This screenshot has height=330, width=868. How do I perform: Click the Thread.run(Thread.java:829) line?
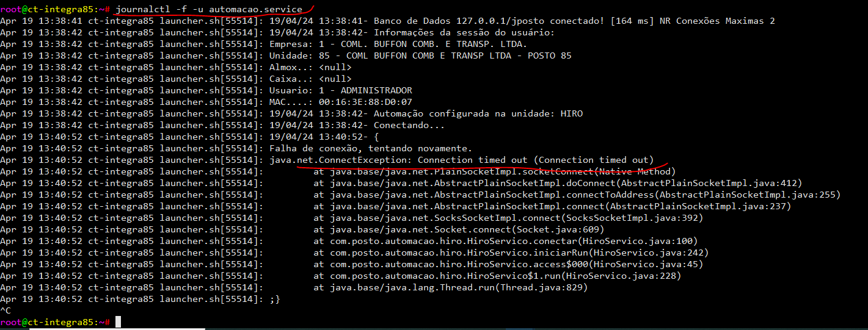click(x=451, y=287)
